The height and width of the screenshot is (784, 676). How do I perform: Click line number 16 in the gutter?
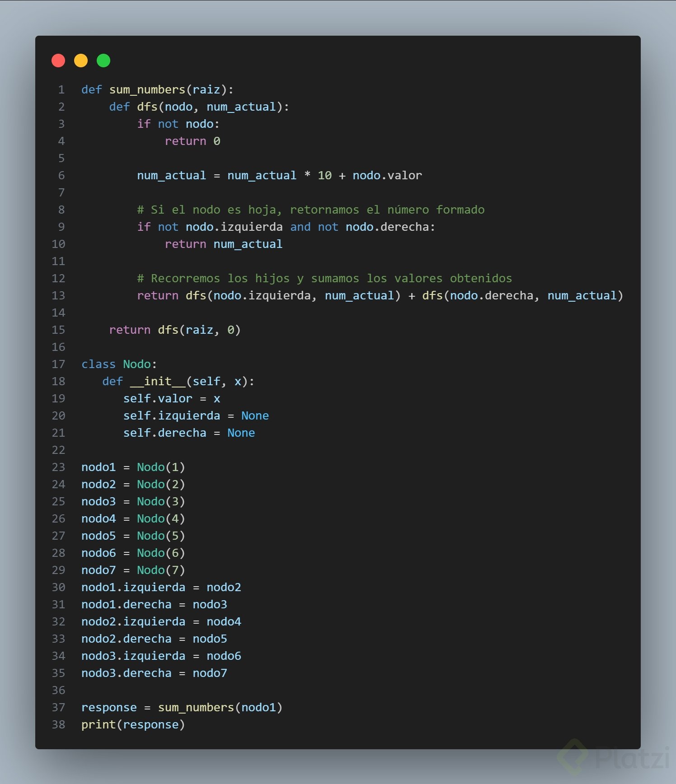(x=58, y=347)
